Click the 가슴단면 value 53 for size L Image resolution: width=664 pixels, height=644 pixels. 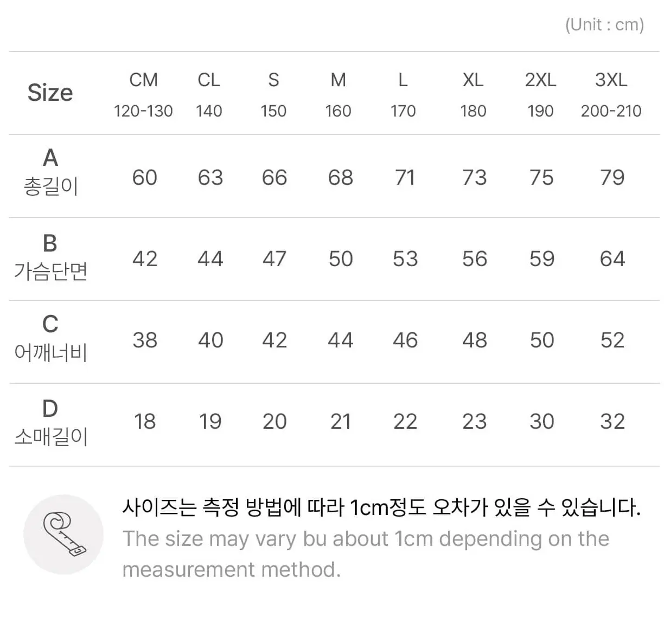(405, 259)
